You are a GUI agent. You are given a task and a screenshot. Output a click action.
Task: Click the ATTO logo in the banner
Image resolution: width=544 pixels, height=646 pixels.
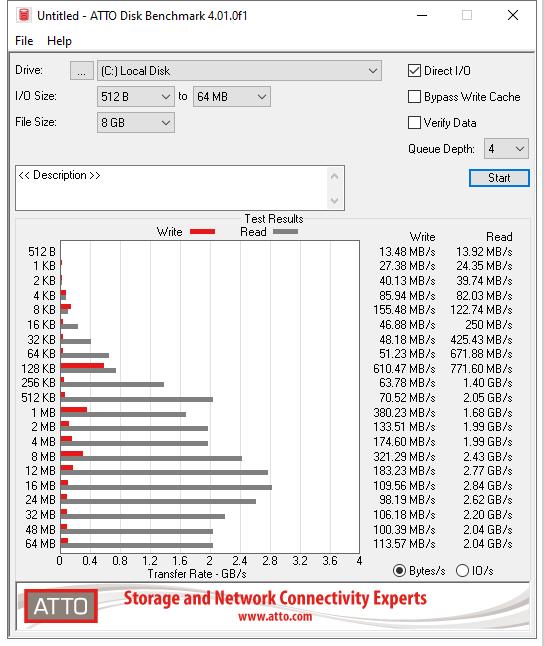click(x=61, y=606)
